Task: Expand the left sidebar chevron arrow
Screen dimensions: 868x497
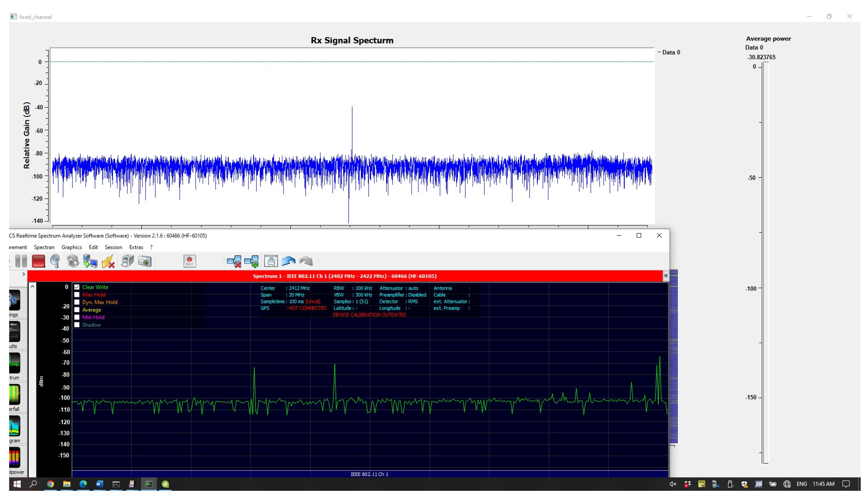Action: click(24, 275)
